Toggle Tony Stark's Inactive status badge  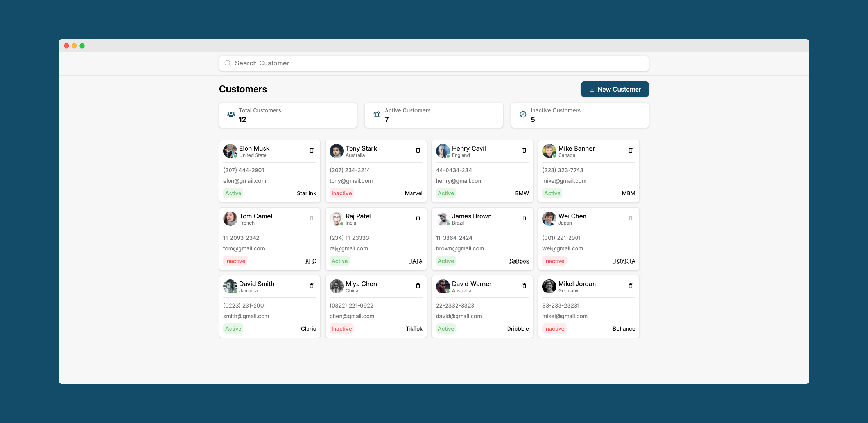click(x=341, y=193)
